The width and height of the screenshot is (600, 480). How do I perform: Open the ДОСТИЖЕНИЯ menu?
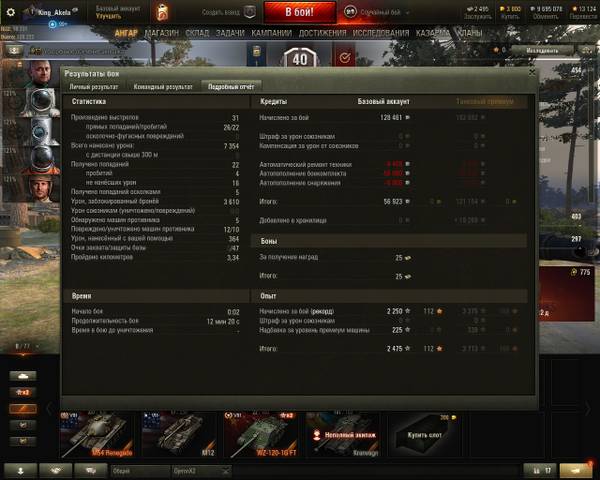coord(323,33)
